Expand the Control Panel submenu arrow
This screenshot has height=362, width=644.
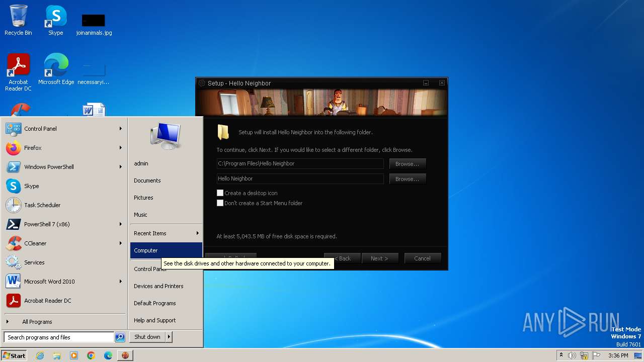[x=121, y=129]
